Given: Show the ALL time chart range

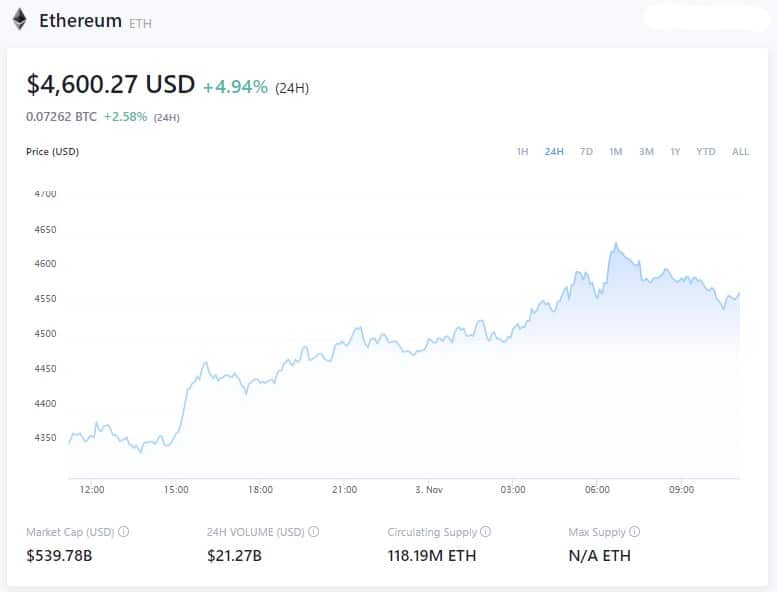Looking at the screenshot, I should tap(740, 152).
